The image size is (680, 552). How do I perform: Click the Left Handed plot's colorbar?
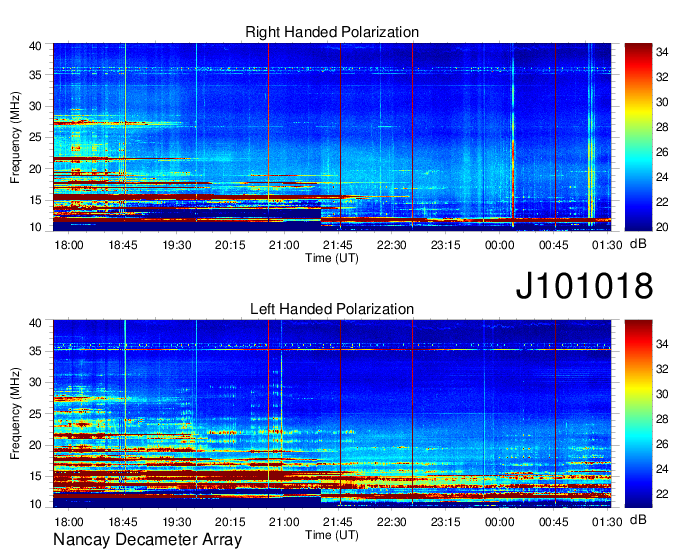638,414
